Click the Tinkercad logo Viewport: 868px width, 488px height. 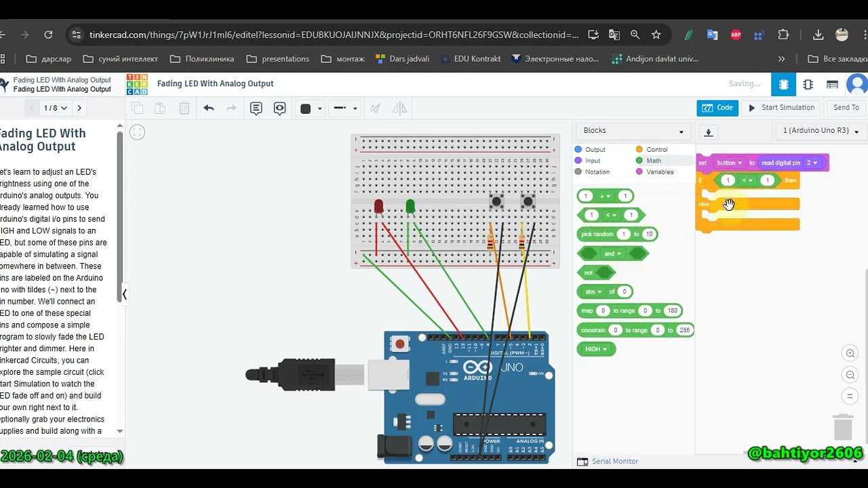tap(137, 84)
